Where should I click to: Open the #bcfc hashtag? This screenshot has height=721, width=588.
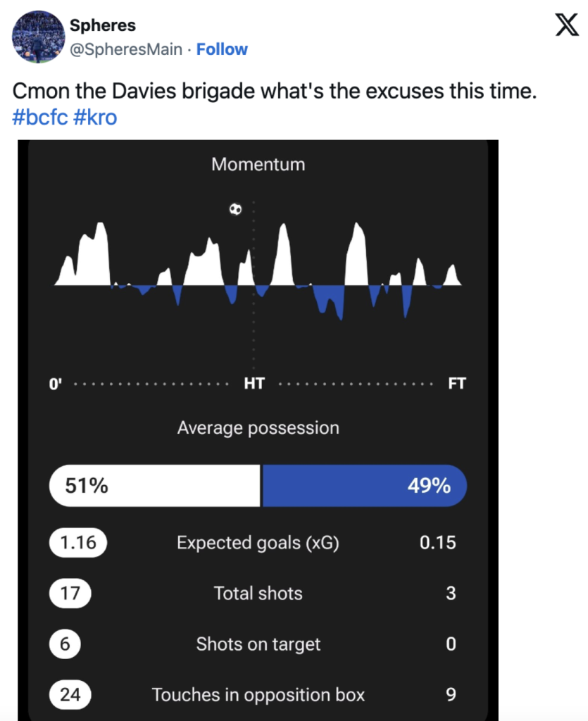pos(40,117)
